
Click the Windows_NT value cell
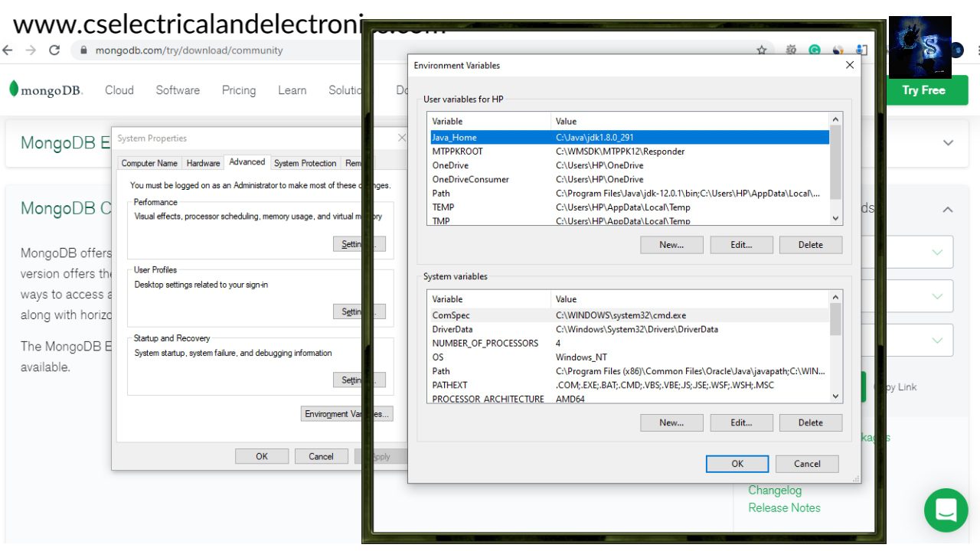(x=581, y=357)
